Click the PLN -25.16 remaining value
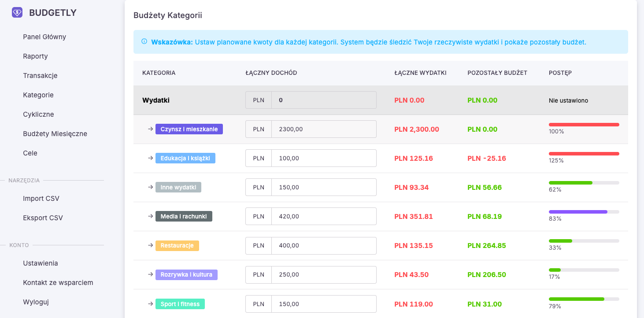The width and height of the screenshot is (644, 318). pyautogui.click(x=486, y=158)
